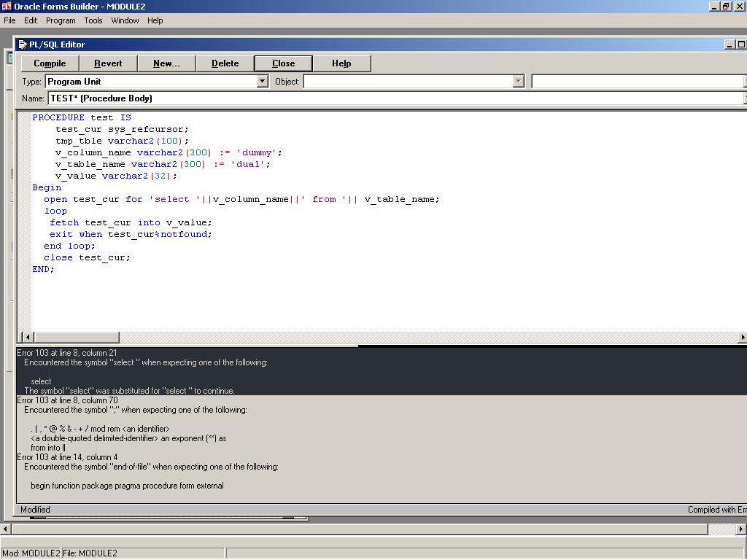747x560 pixels.
Task: Open the Window menu
Action: click(x=125, y=20)
